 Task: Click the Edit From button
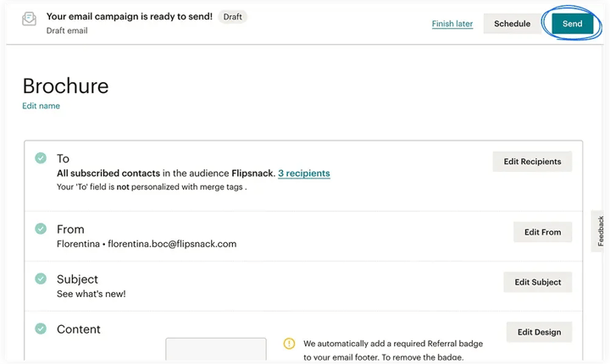coord(542,232)
